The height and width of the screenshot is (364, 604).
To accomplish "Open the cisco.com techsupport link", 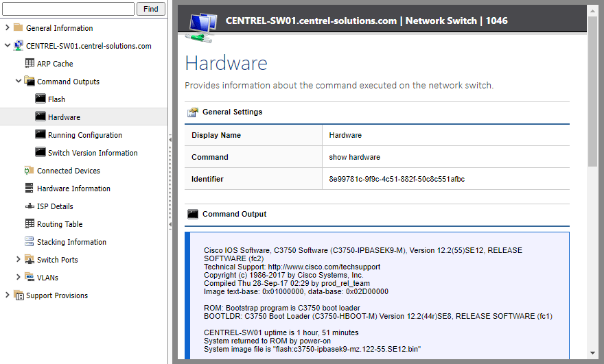I will tap(323, 267).
